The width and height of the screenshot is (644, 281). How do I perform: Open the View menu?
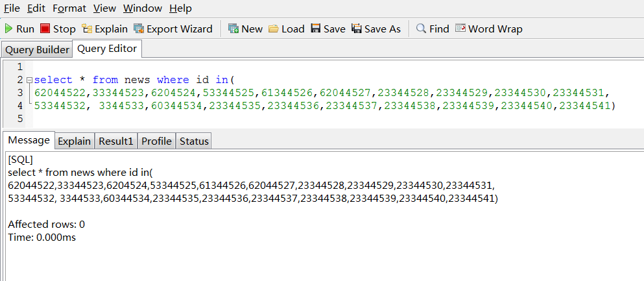104,8
